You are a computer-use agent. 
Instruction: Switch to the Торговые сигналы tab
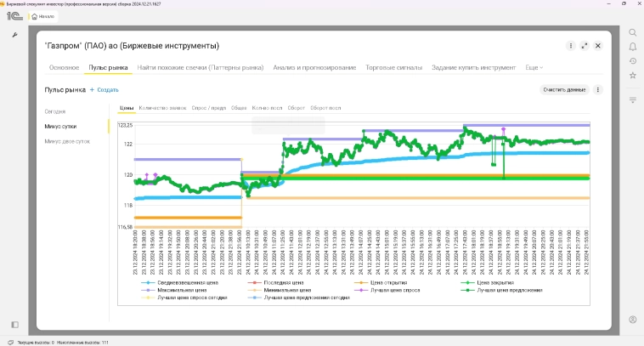tap(393, 67)
